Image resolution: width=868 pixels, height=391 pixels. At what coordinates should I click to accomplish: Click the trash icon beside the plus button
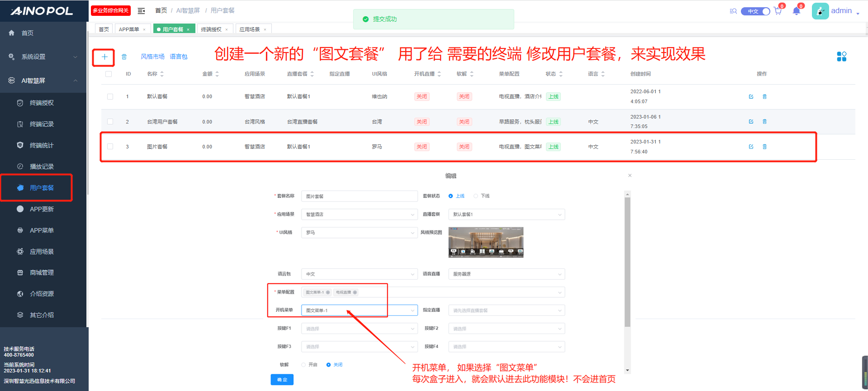[x=124, y=57]
